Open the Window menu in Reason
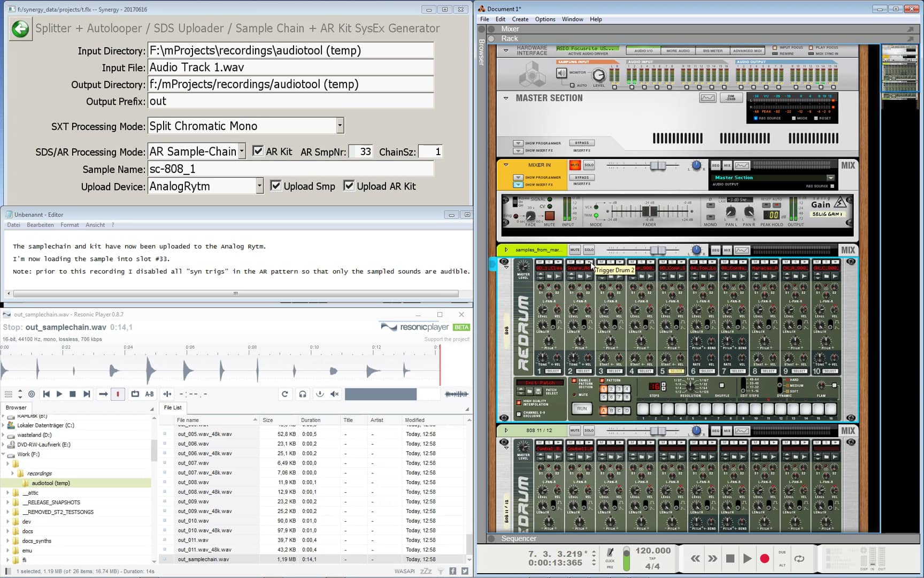Screen dimensions: 924x578 572,19
